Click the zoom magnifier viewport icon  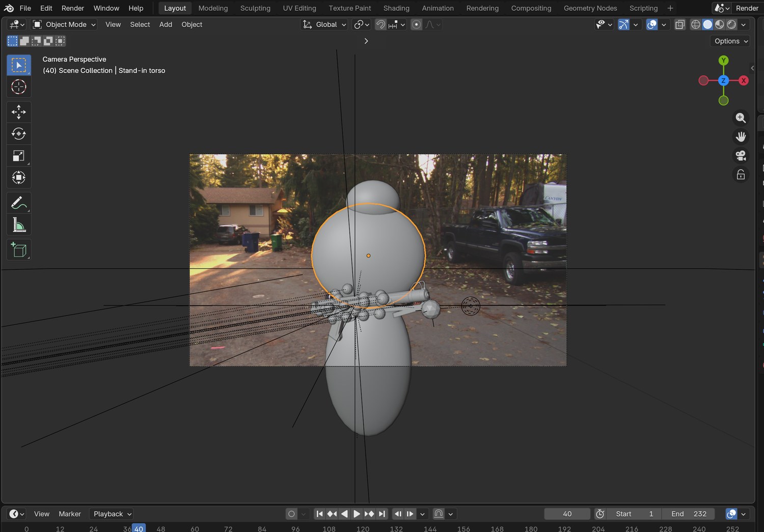tap(741, 118)
